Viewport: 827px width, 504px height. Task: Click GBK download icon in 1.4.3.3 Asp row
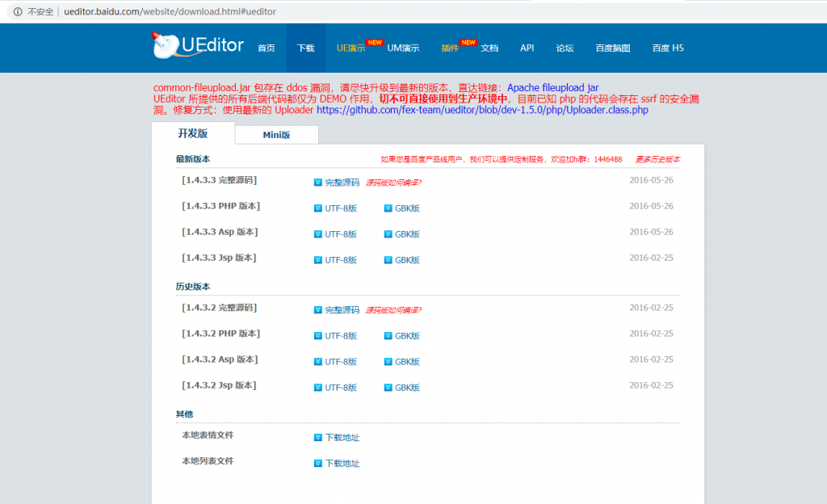tap(388, 234)
